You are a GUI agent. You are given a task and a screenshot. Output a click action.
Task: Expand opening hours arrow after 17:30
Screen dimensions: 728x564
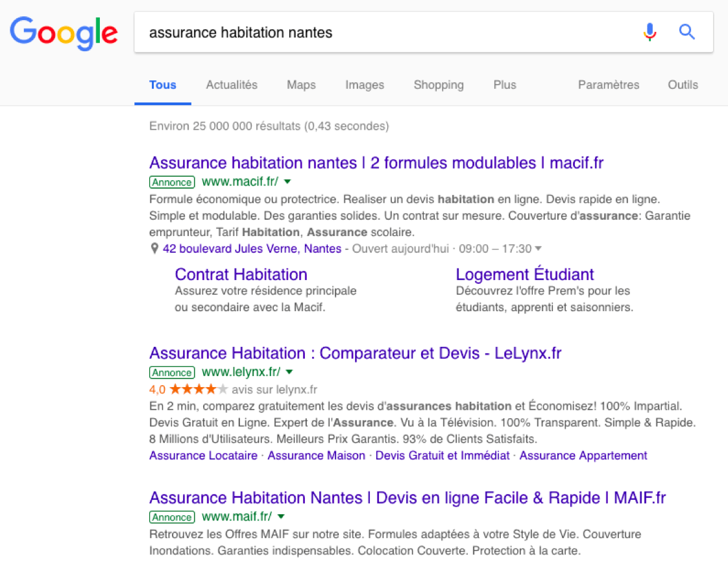coord(538,248)
